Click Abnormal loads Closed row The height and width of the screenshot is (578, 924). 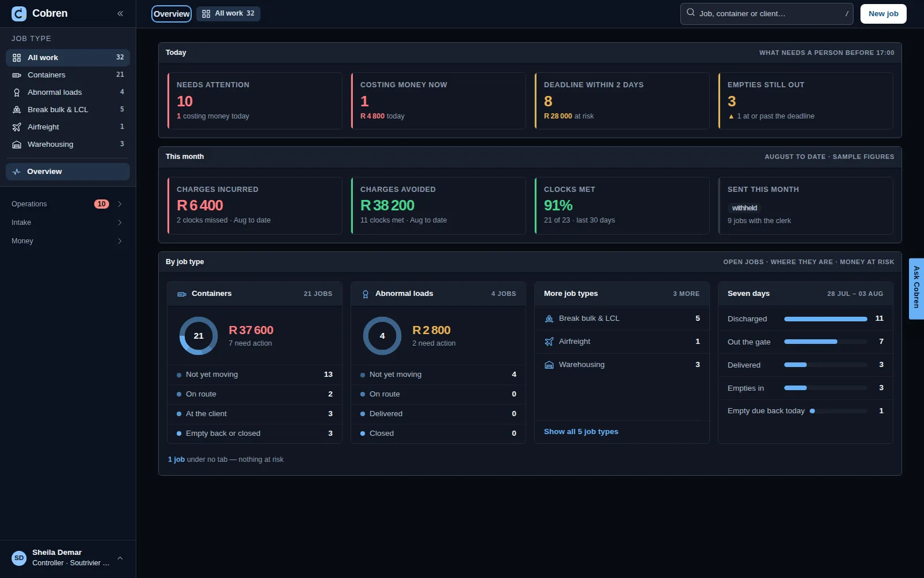(x=438, y=433)
